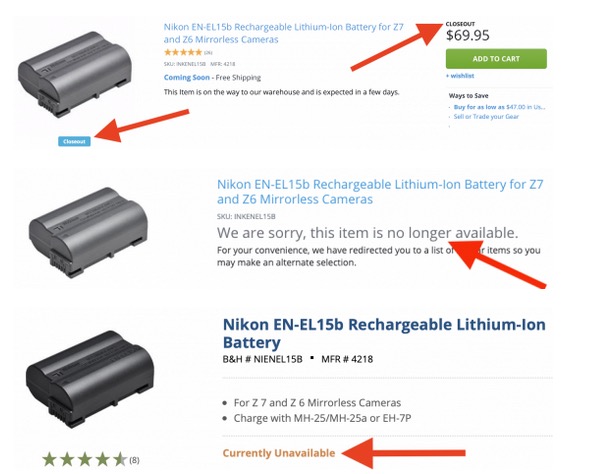Click the bold dark-blue Nikon EN-EL15b heading
The width and height of the screenshot is (610, 474).
(x=384, y=334)
